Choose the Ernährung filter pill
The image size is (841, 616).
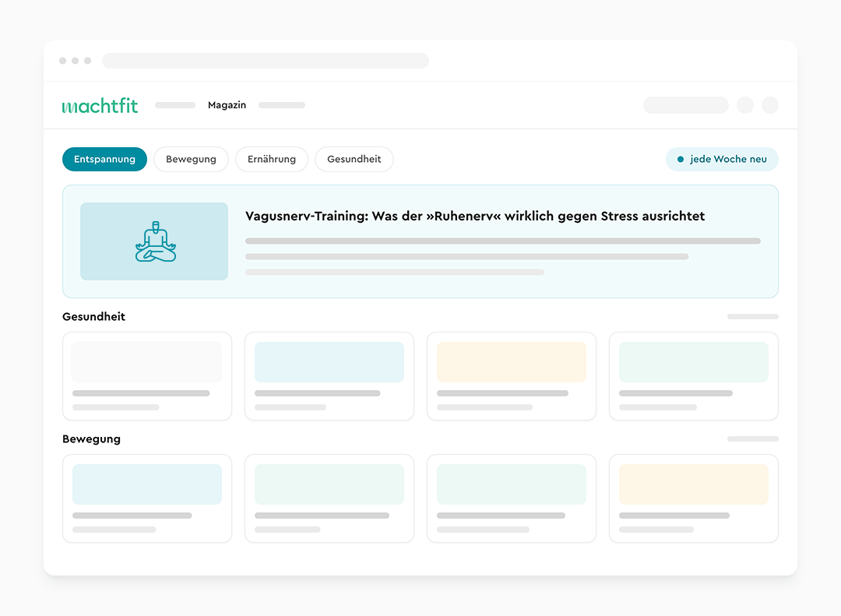(272, 160)
